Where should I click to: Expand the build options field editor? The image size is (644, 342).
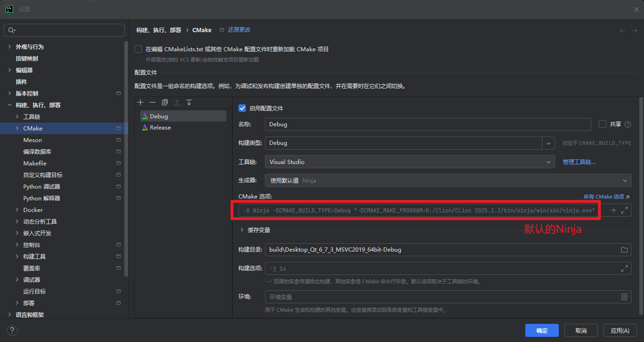624,269
